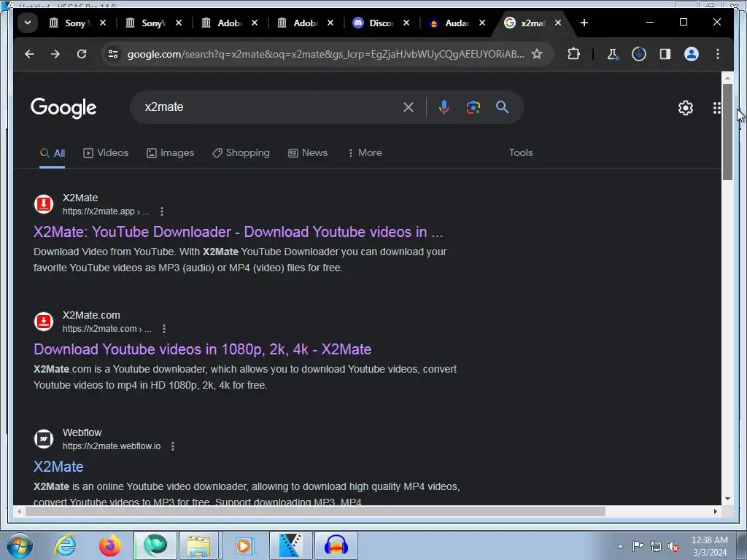
Task: Open the Webflow X2Mate result link
Action: pos(58,467)
